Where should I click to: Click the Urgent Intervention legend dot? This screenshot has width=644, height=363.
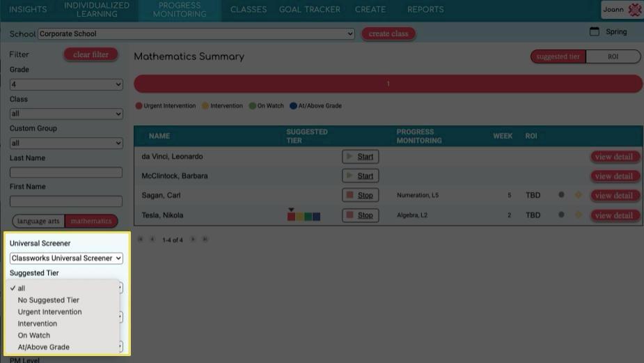(x=139, y=106)
